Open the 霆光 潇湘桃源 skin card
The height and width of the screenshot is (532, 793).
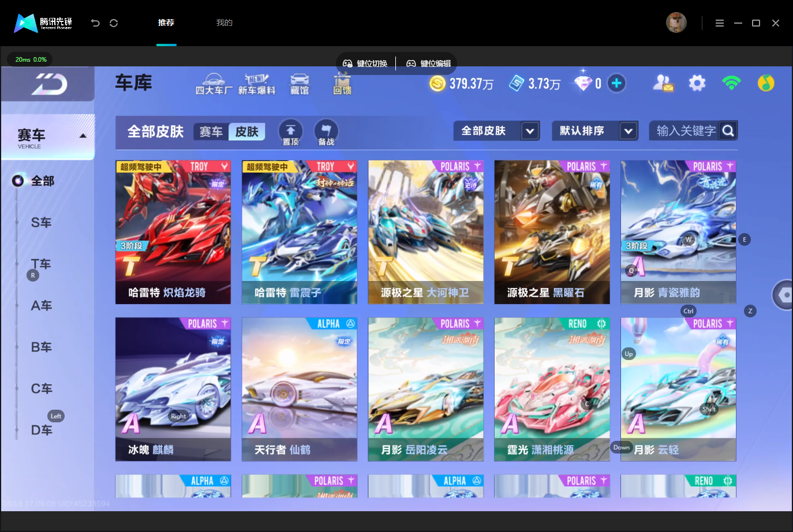552,389
